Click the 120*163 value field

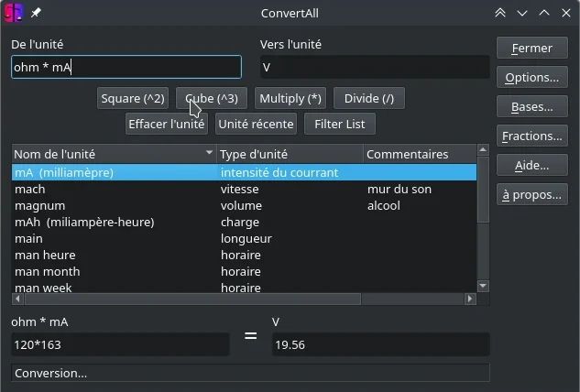[x=121, y=344]
